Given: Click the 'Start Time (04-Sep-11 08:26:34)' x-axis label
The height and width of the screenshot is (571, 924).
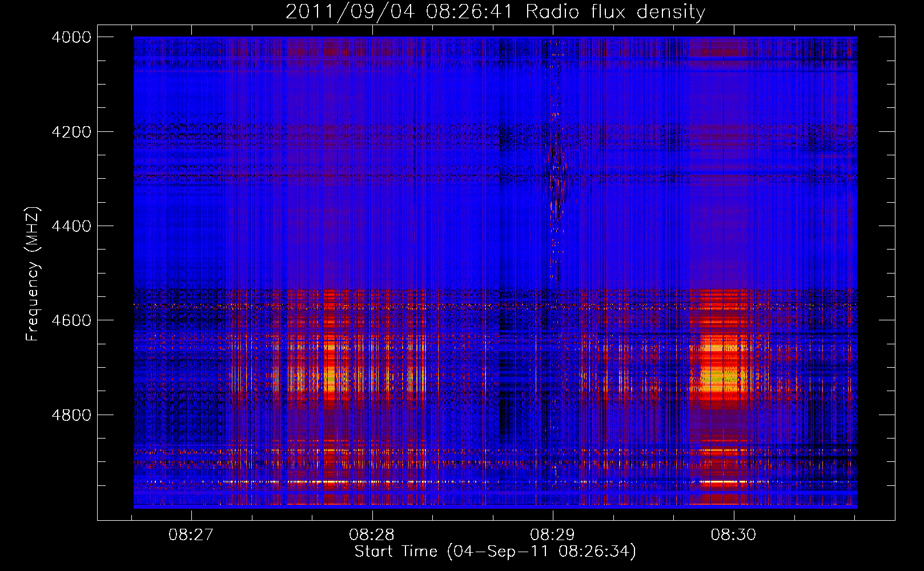Looking at the screenshot, I should [x=495, y=552].
